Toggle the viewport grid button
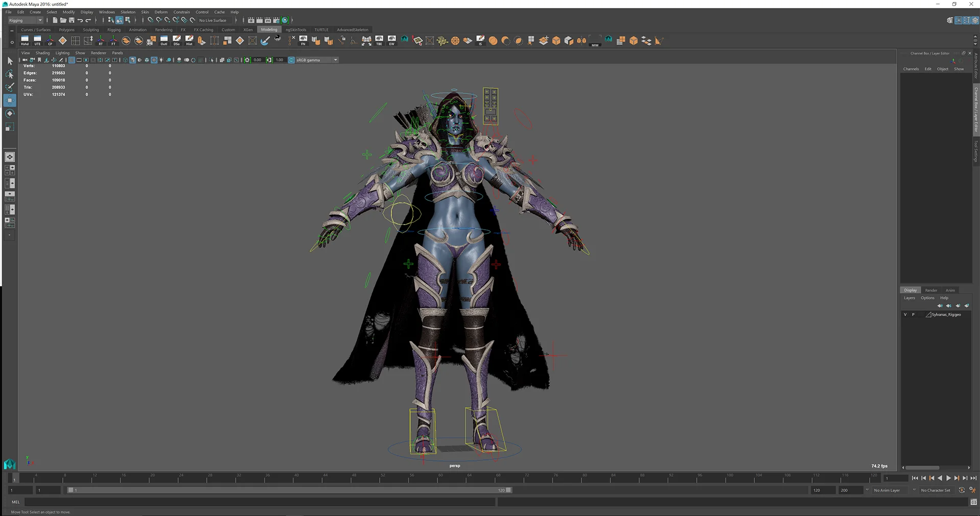The height and width of the screenshot is (516, 980). click(71, 60)
